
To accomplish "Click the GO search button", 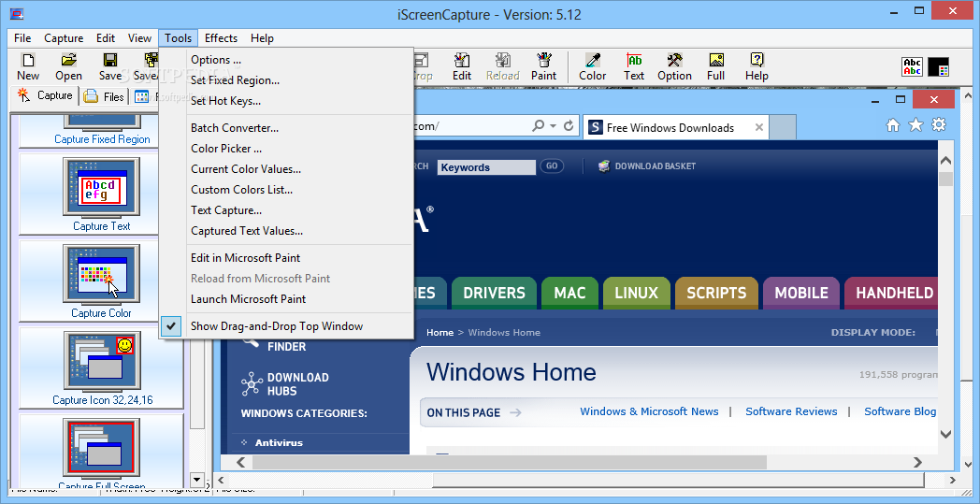I will [x=552, y=166].
